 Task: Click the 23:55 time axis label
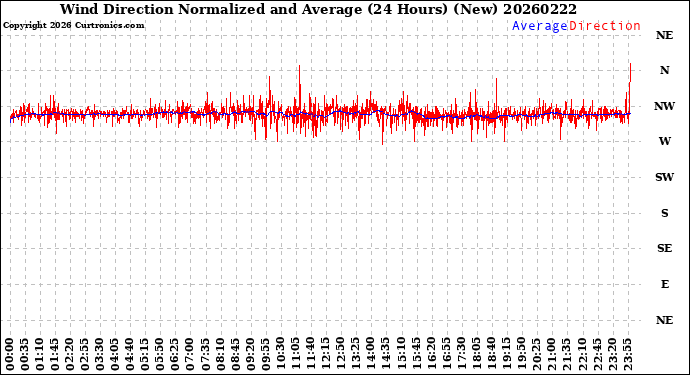tap(627, 354)
